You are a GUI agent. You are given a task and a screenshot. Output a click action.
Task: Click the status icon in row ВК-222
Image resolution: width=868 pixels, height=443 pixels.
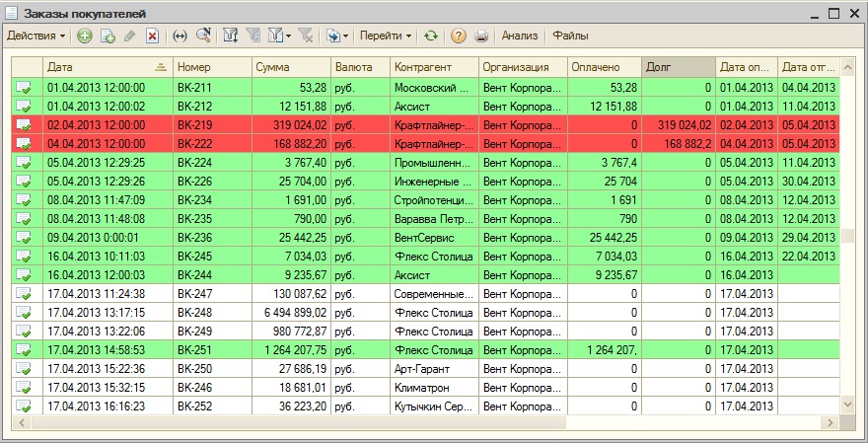click(24, 144)
